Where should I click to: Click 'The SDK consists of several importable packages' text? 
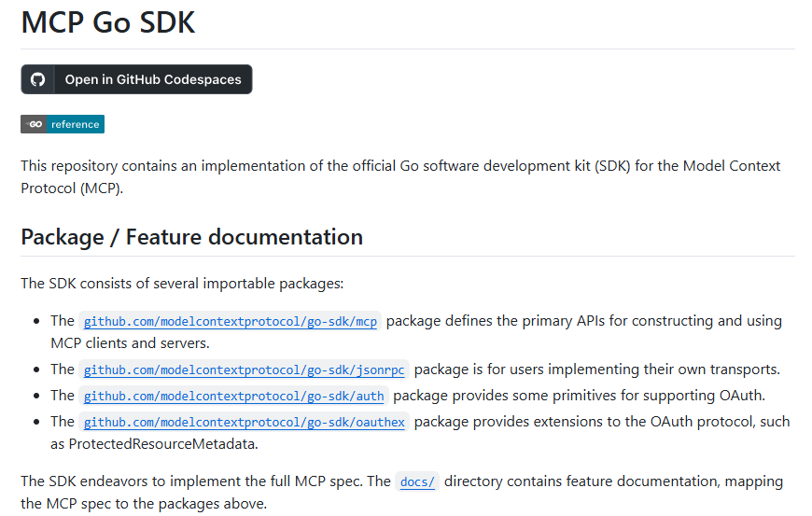(182, 283)
